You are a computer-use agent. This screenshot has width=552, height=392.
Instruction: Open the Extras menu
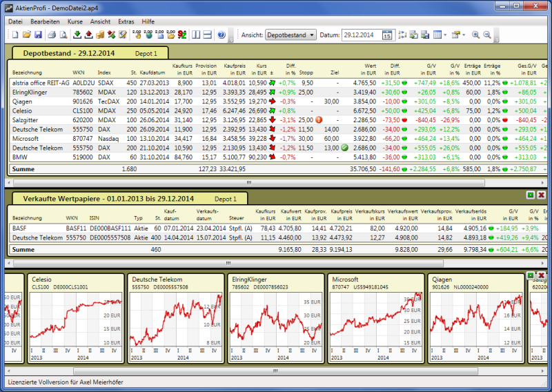[x=126, y=21]
